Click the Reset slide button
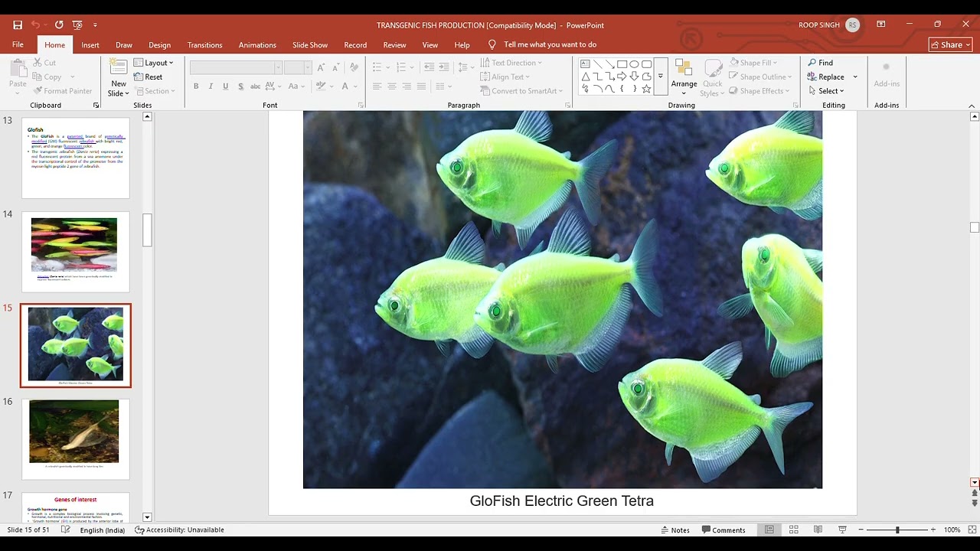 click(148, 77)
